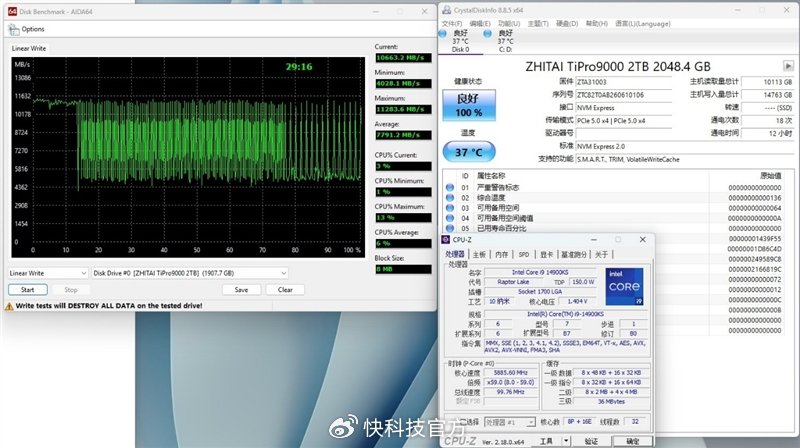
Task: Open the 文件(F) menu in CrystalDiskInfo
Action: pos(452,23)
